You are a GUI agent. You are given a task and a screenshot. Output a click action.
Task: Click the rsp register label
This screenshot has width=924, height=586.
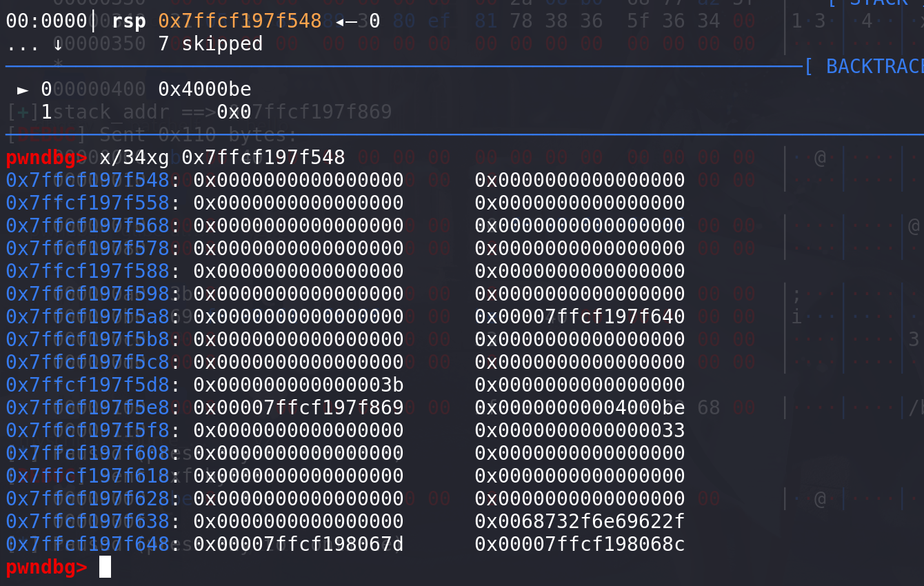(129, 21)
